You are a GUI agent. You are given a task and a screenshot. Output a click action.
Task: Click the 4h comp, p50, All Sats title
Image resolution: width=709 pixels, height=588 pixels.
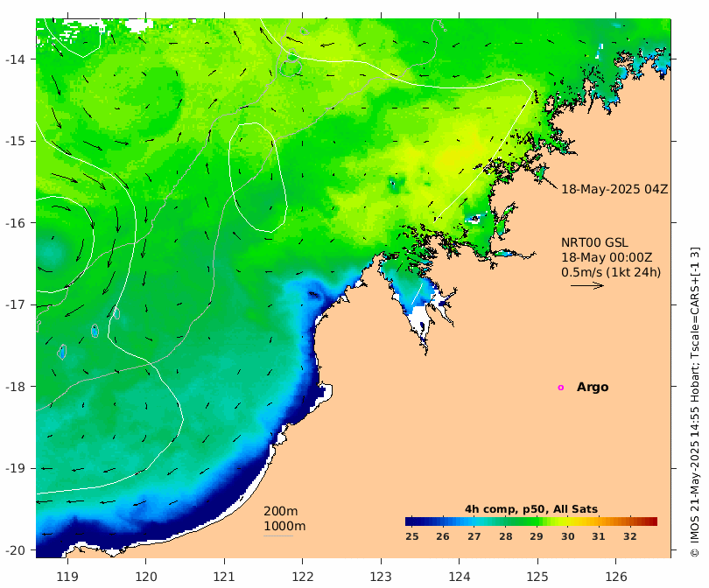[531, 509]
